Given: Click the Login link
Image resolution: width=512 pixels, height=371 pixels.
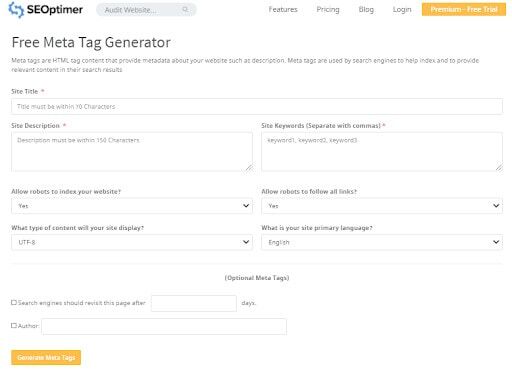Looking at the screenshot, I should pos(402,10).
